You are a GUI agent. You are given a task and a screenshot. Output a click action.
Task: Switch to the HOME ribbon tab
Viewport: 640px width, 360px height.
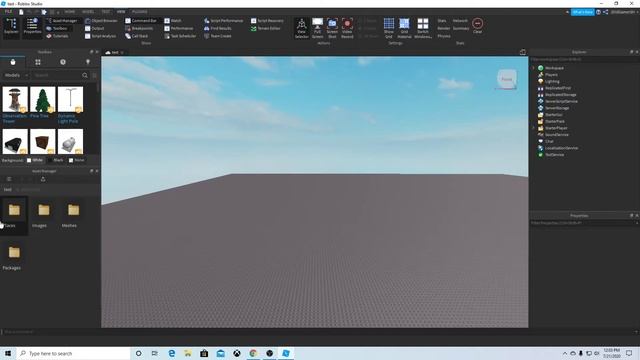70,12
